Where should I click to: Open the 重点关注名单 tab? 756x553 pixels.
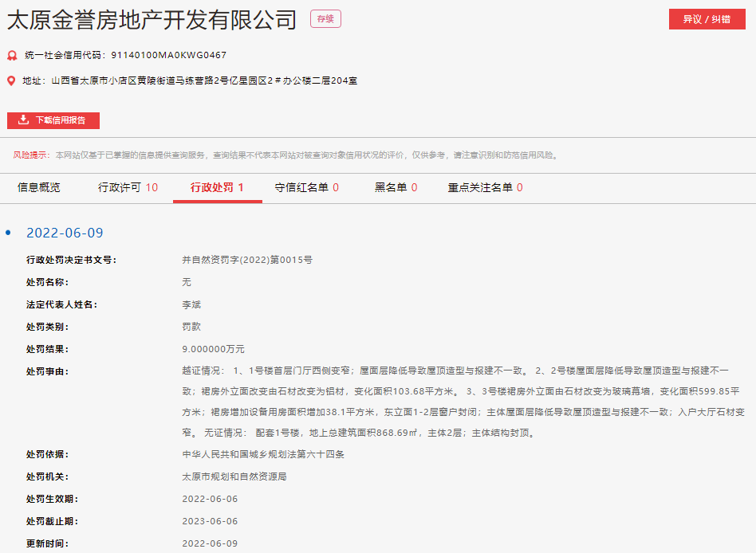(485, 187)
